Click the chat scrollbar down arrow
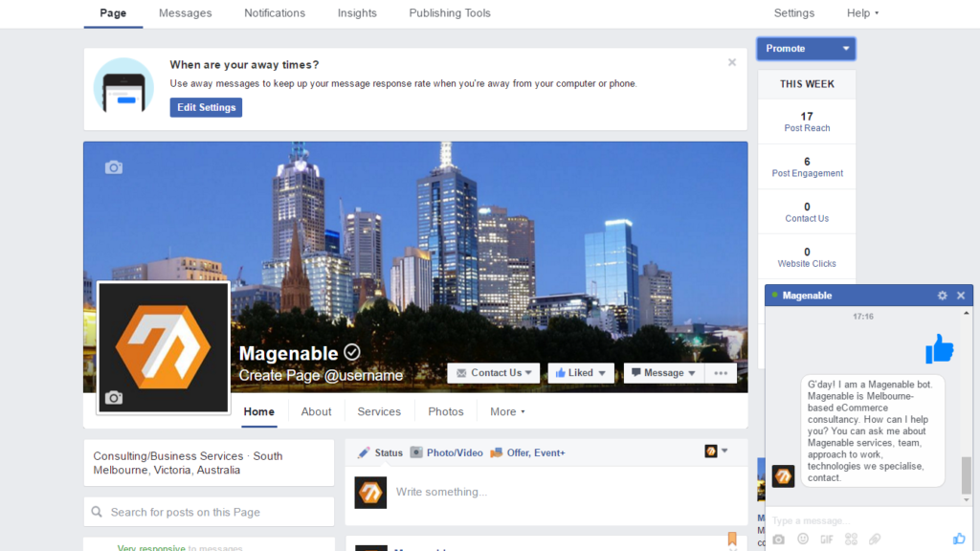Image resolution: width=980 pixels, height=551 pixels. point(967,499)
